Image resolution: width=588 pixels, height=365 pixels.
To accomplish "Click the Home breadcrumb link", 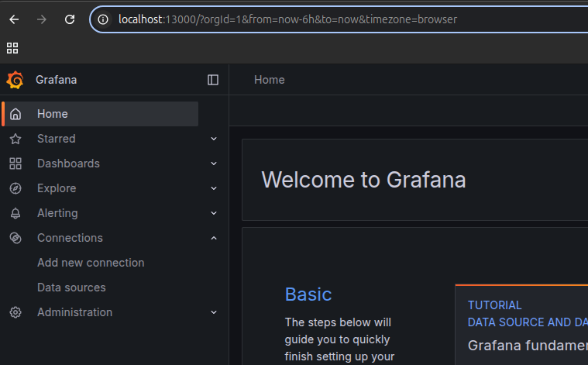I will (x=269, y=80).
